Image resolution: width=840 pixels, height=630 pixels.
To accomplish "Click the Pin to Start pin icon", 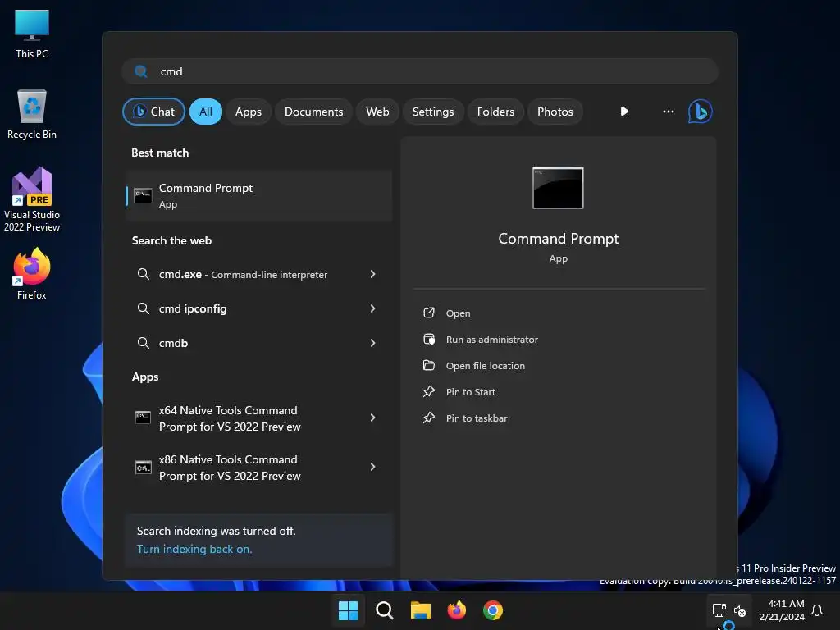I will point(428,391).
